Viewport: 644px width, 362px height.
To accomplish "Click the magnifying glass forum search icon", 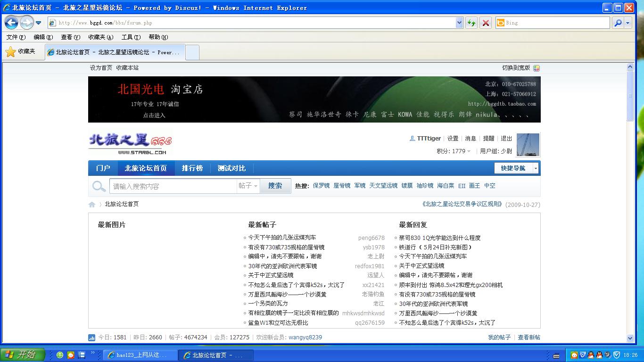I will click(x=99, y=186).
